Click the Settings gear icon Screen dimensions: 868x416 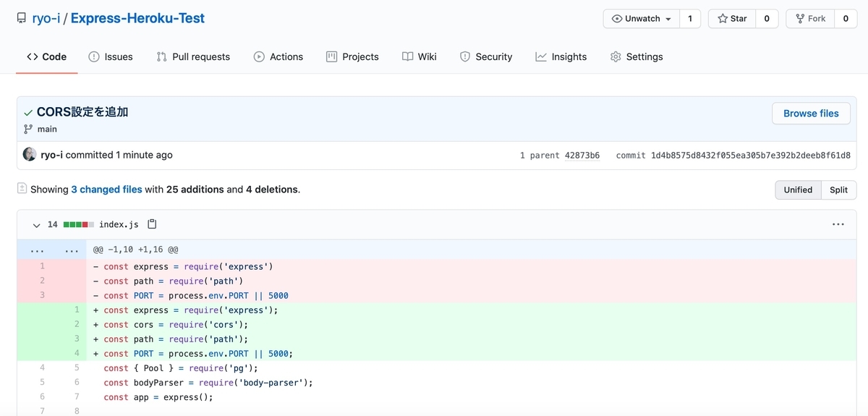[616, 56]
